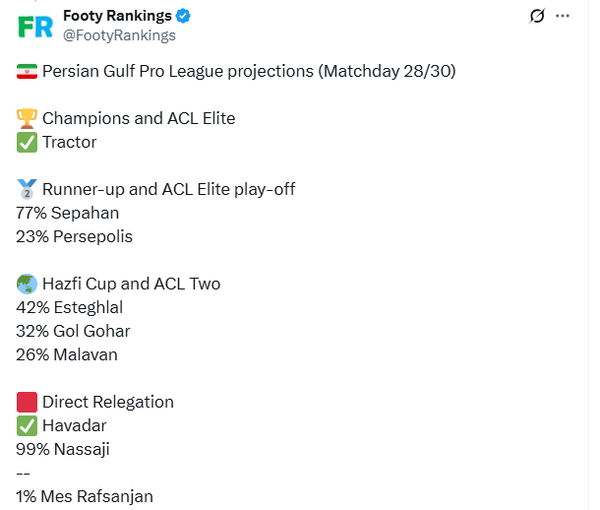Click the "32% Gol Gohar" text

coord(73,331)
